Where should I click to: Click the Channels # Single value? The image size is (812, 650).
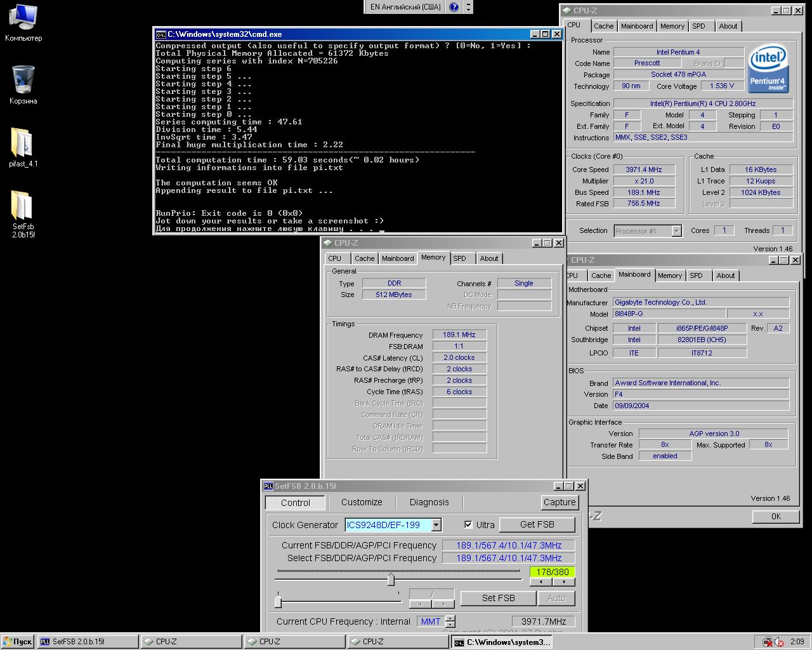coord(524,283)
